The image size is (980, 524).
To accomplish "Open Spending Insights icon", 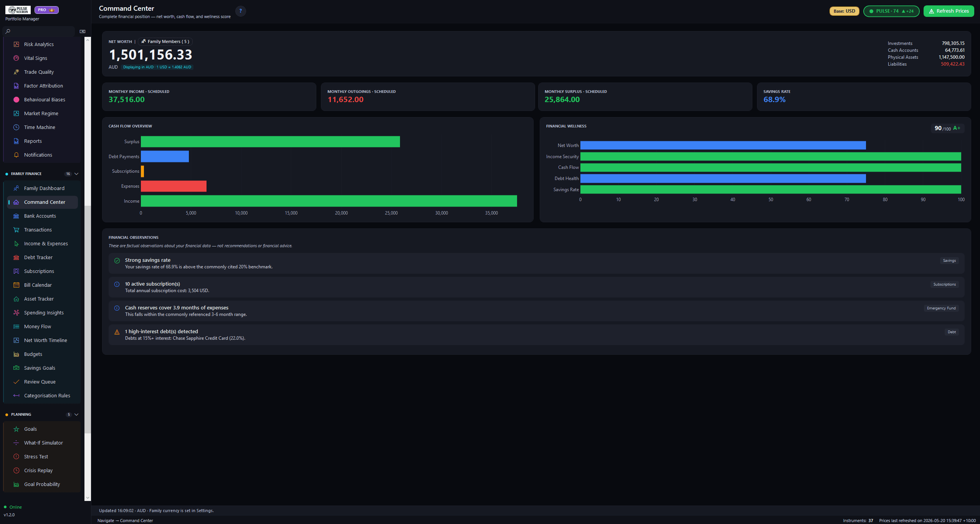I will (16, 312).
